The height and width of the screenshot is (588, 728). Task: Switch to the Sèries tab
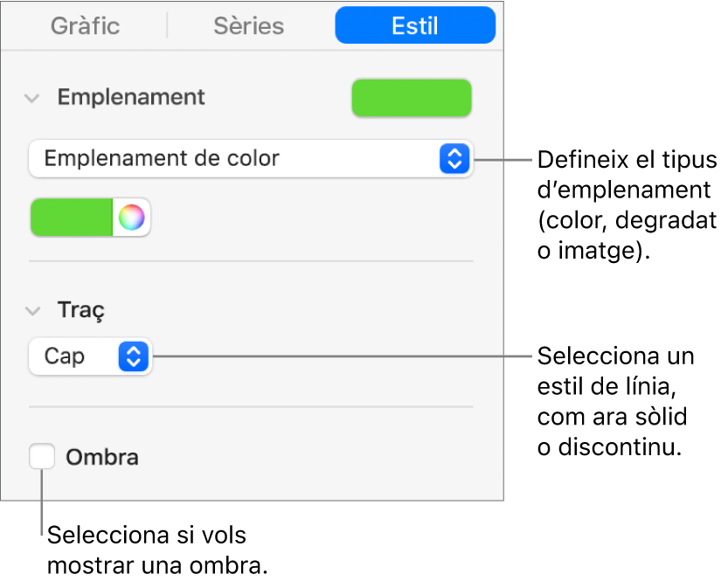(248, 25)
